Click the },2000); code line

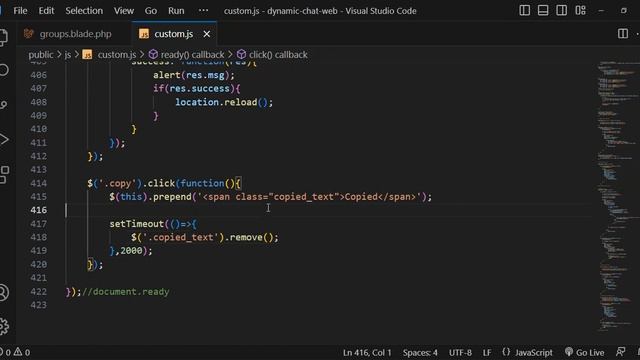(x=131, y=251)
